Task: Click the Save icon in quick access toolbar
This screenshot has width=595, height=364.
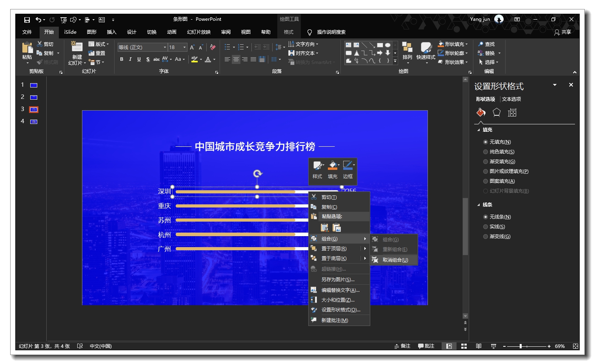Action: coord(27,20)
